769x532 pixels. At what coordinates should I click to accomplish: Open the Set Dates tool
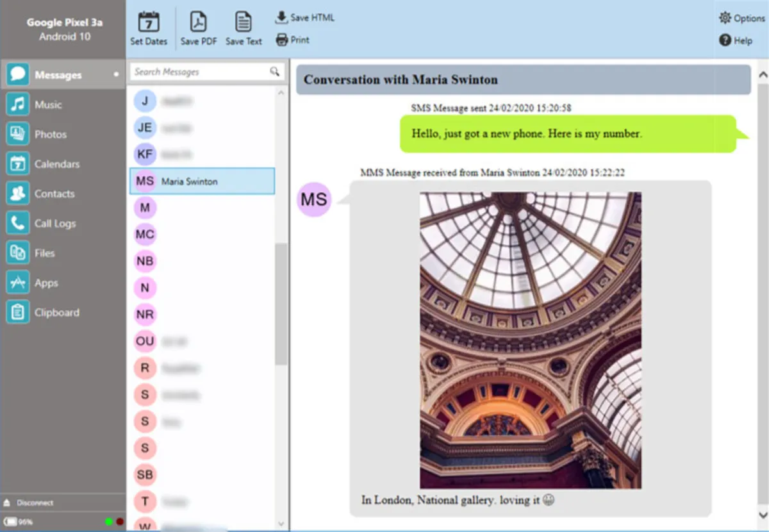tap(148, 28)
